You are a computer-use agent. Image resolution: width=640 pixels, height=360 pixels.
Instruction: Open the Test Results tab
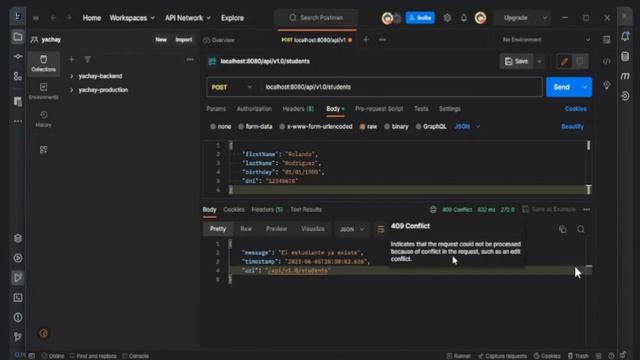click(306, 209)
